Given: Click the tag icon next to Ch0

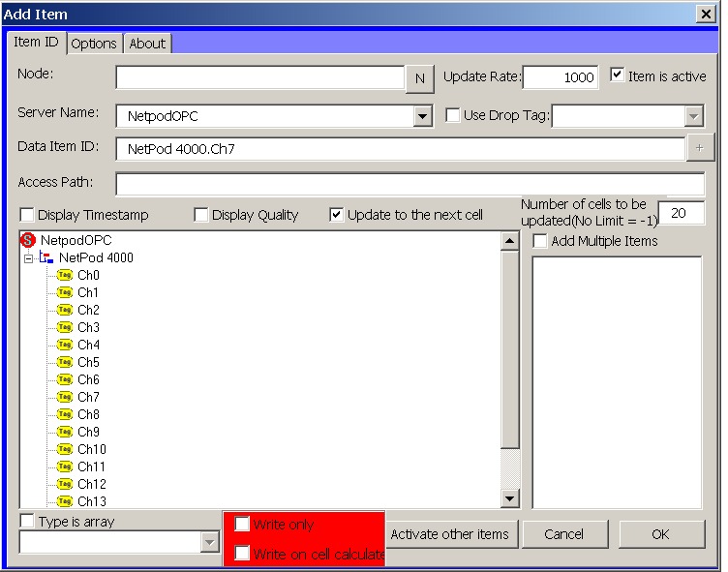Looking at the screenshot, I should tap(65, 275).
